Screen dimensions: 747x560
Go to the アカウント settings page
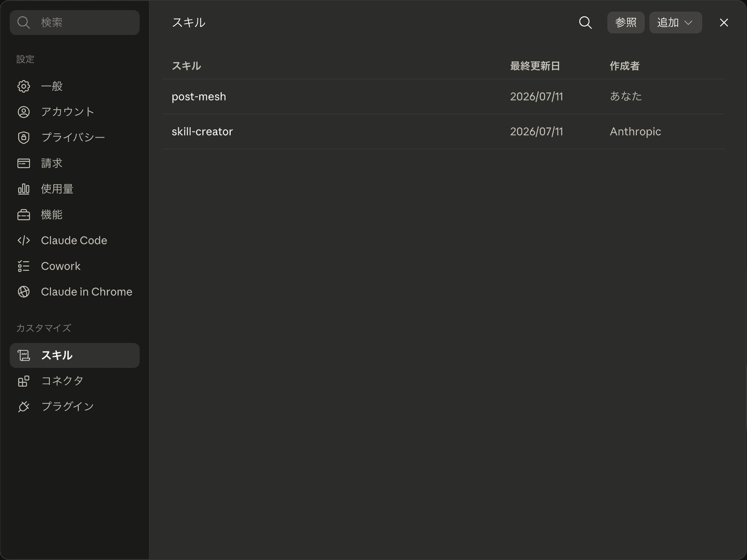pyautogui.click(x=75, y=112)
